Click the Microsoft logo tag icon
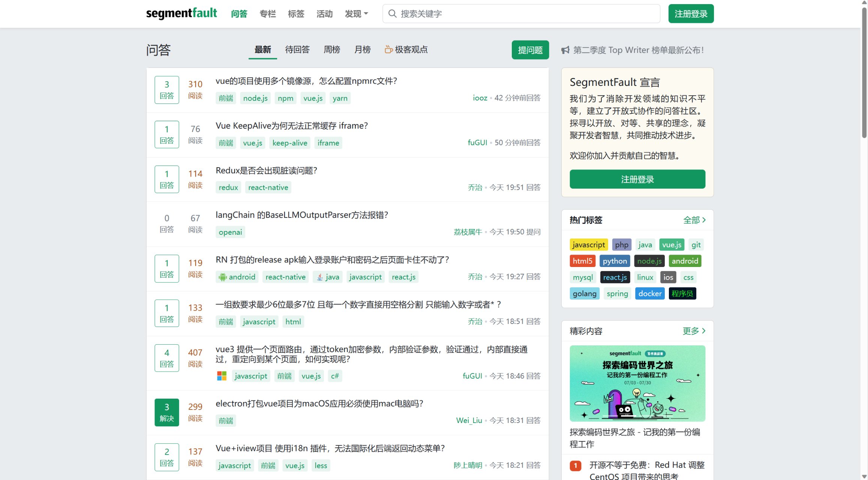 click(222, 376)
